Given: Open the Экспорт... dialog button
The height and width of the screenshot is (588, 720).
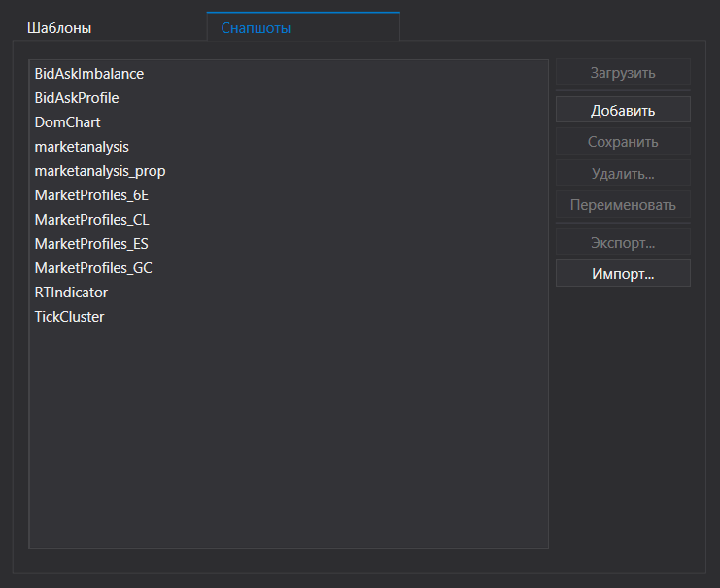Looking at the screenshot, I should click(623, 242).
